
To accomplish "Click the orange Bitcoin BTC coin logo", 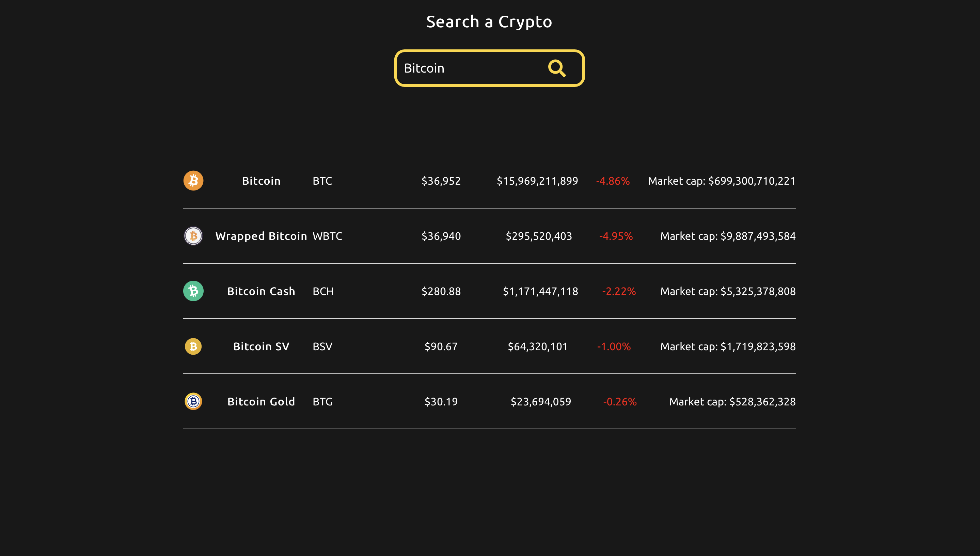I will pos(193,181).
